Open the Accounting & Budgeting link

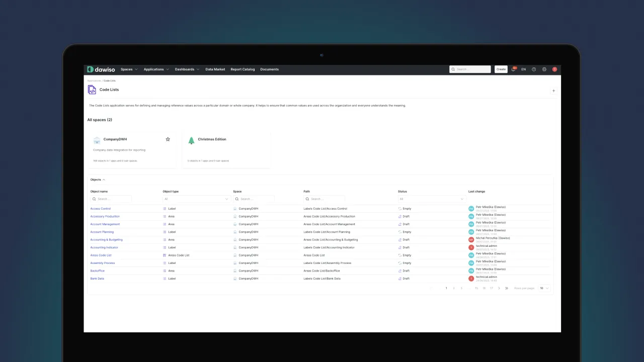[107, 240]
